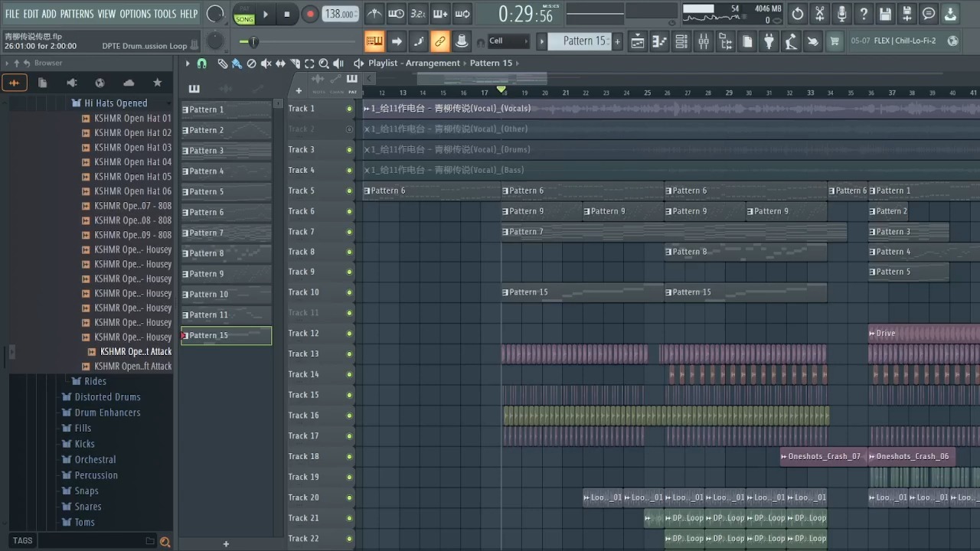This screenshot has height=551, width=980.
Task: Toggle the Playlist snap magnet
Action: click(201, 64)
